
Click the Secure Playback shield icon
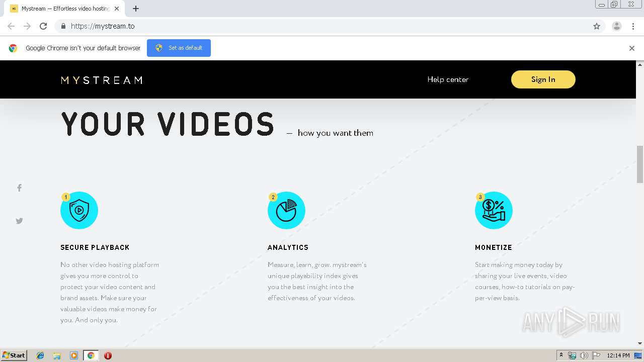click(79, 210)
